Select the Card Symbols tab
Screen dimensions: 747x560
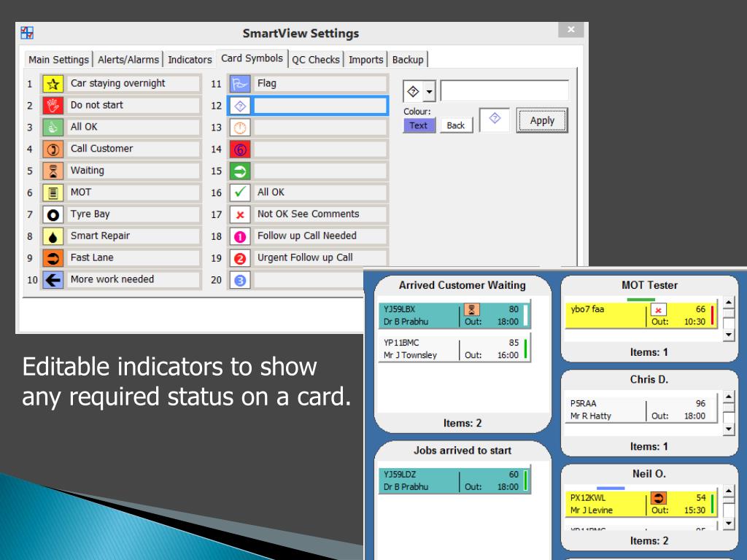(x=252, y=58)
